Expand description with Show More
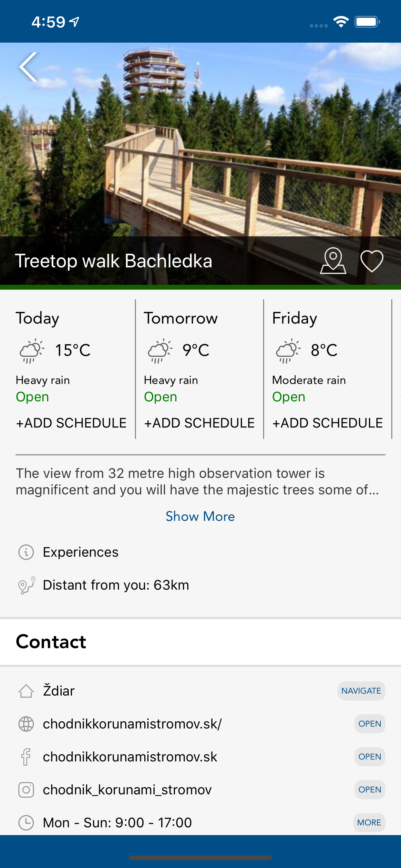The width and height of the screenshot is (401, 868). tap(200, 516)
